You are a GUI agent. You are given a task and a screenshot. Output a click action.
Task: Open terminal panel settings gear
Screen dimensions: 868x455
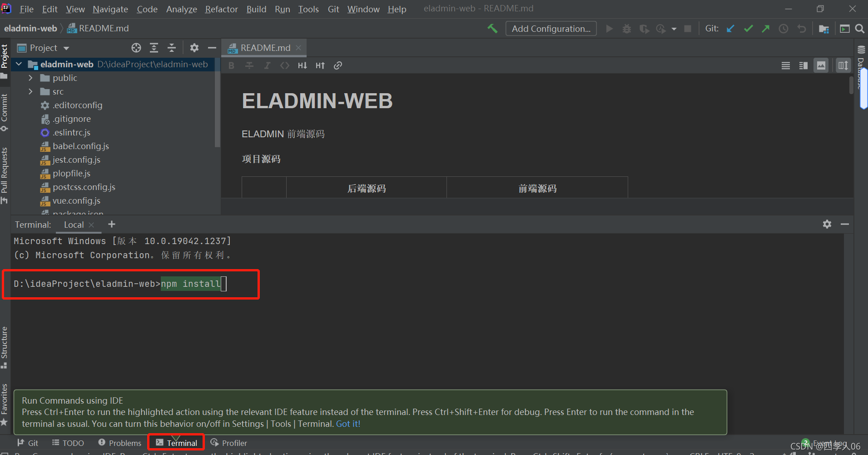point(827,224)
